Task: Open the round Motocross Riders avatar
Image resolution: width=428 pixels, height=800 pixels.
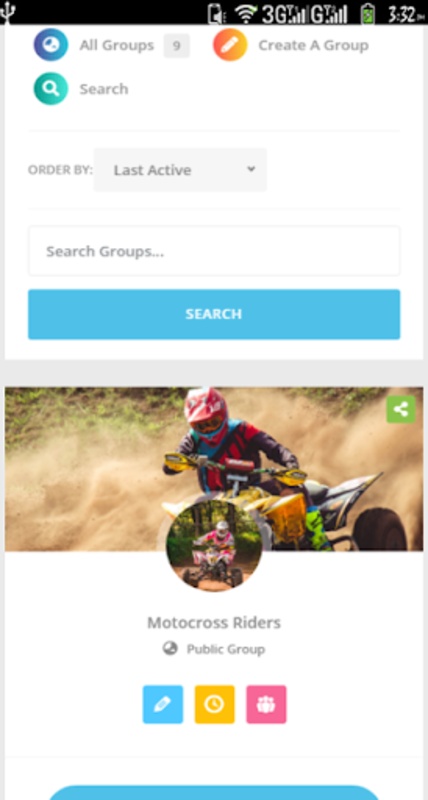Action: coord(214,544)
